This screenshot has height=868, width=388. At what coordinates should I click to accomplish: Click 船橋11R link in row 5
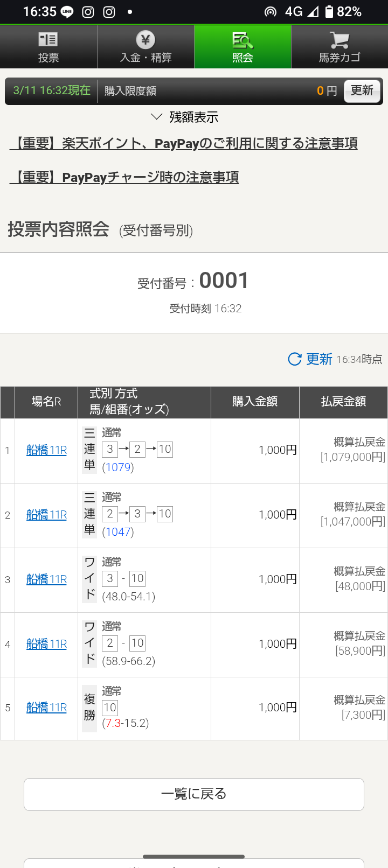pyautogui.click(x=47, y=708)
